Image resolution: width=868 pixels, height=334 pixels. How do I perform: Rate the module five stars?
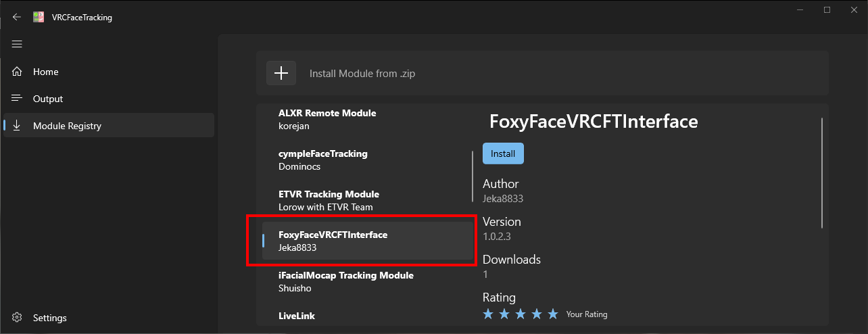click(x=553, y=314)
